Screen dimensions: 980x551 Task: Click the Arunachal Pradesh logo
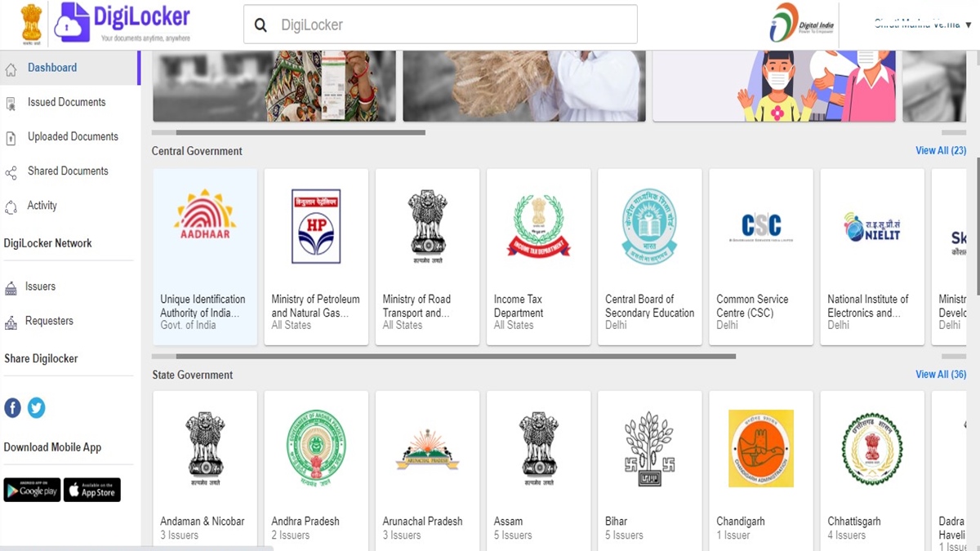[x=427, y=449]
